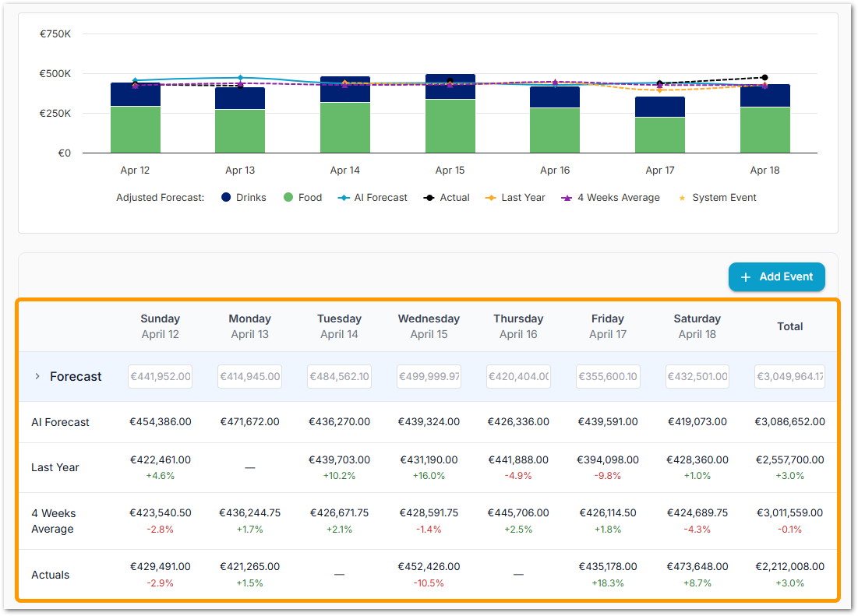
Task: Toggle the System Event star legend
Action: 717,198
